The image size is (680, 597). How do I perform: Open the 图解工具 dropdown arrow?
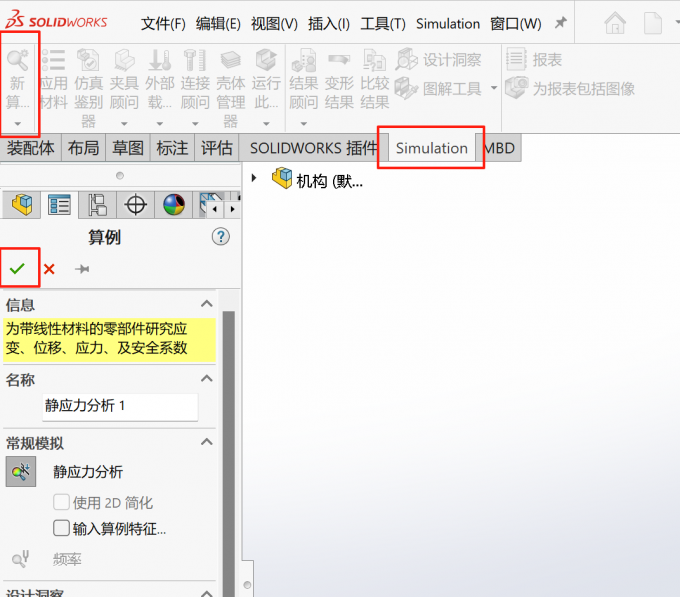[494, 88]
